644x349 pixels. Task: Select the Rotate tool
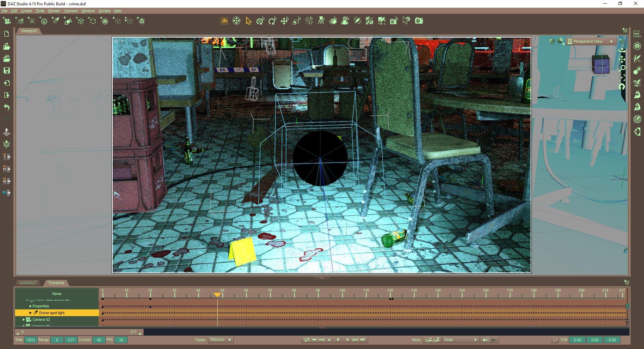[273, 21]
